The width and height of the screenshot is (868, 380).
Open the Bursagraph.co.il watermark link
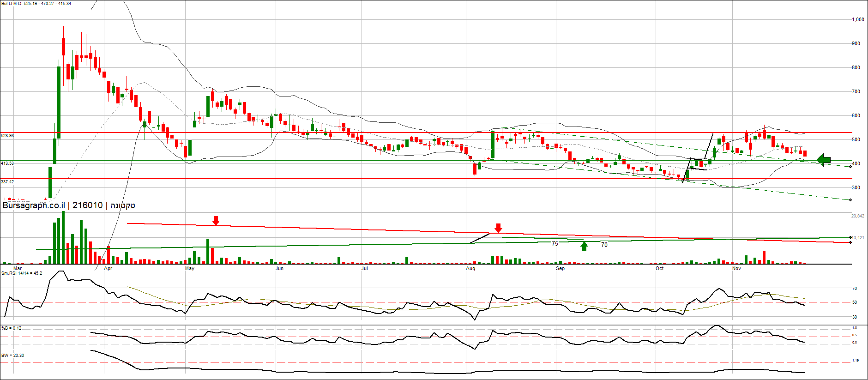click(x=34, y=205)
